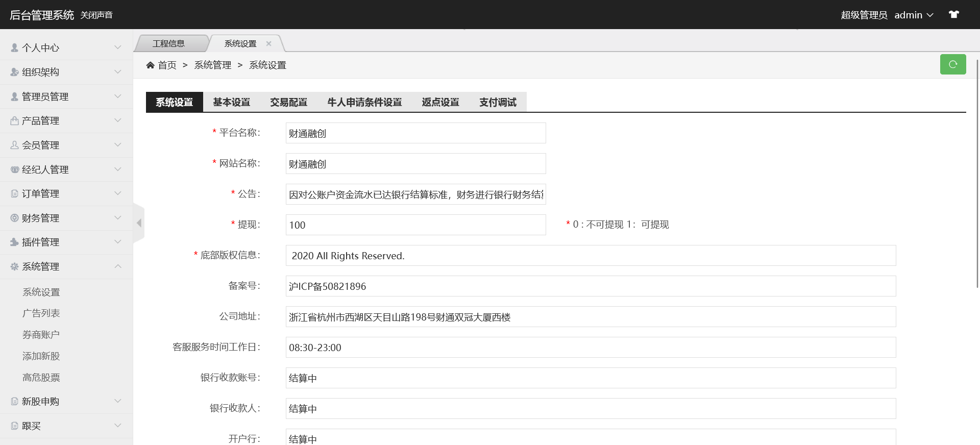Screen dimensions: 980x445
Task: Open the 工程信息 page tab
Action: 169,44
